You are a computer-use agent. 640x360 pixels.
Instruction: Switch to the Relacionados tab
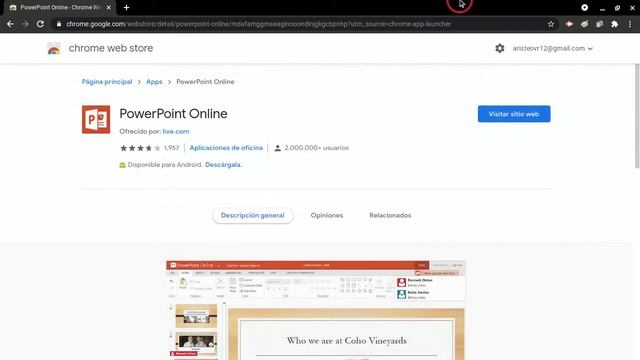coord(390,215)
